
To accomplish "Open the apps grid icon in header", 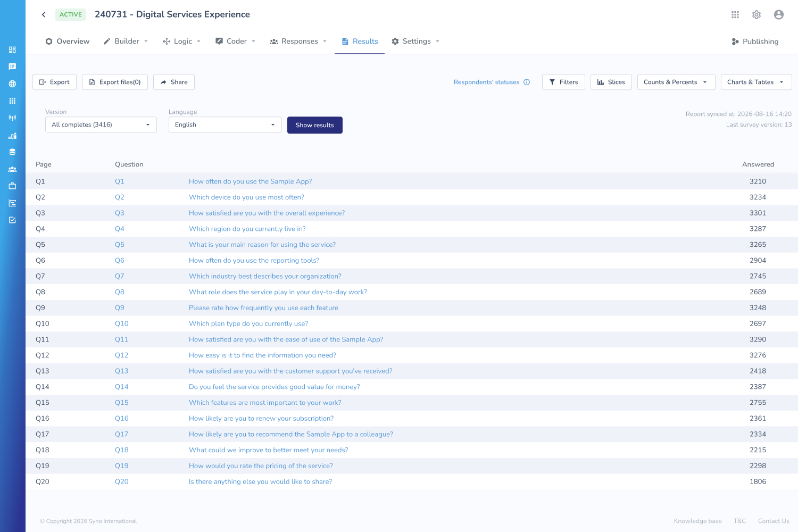I will pos(735,14).
